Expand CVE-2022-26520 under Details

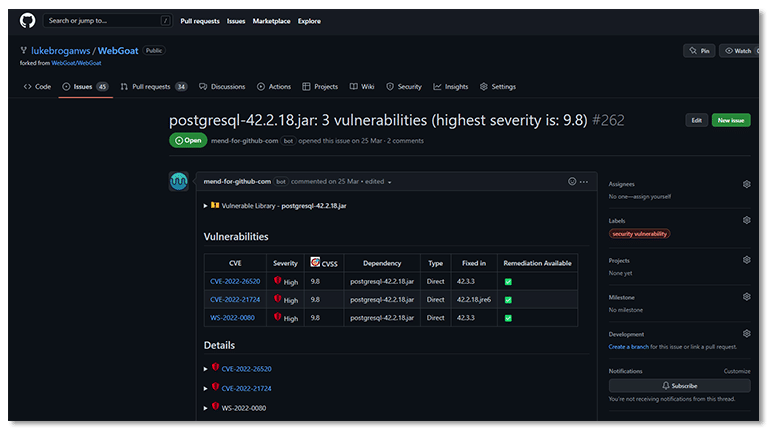pos(205,369)
